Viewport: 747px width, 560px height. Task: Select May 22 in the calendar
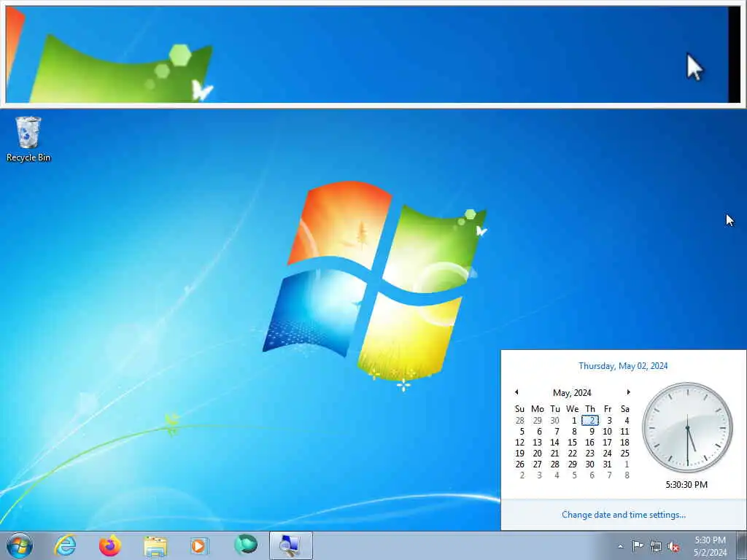[572, 454]
